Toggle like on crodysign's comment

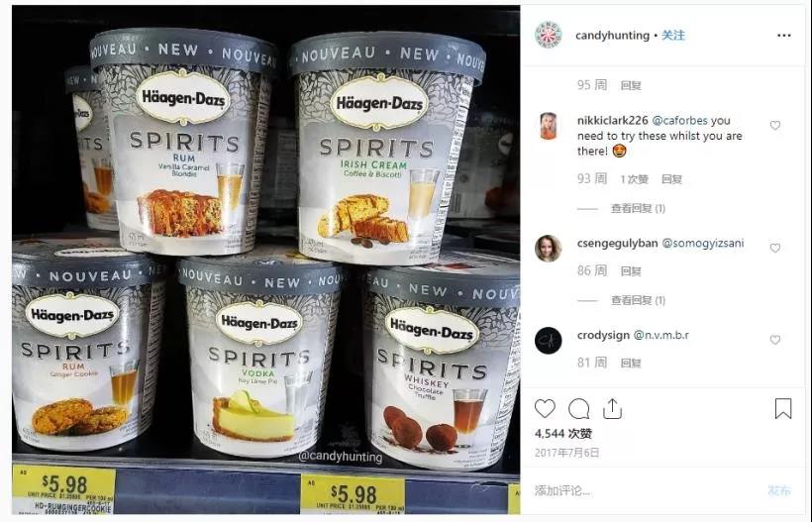[774, 340]
